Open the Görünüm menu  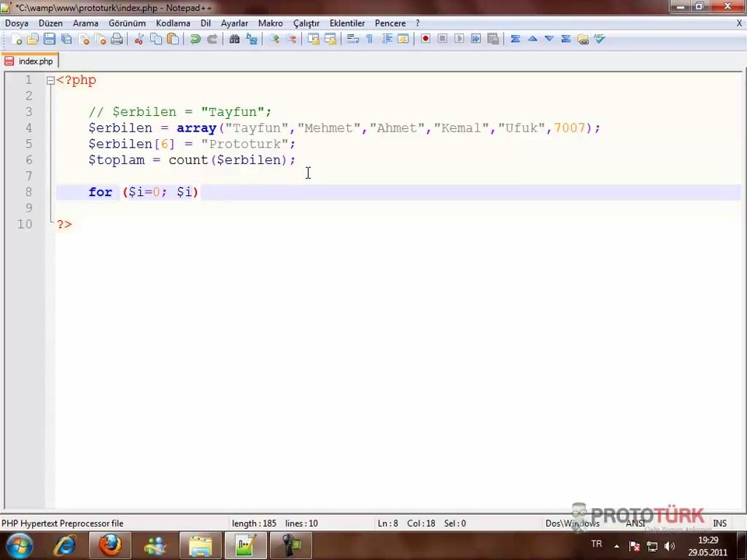point(127,23)
